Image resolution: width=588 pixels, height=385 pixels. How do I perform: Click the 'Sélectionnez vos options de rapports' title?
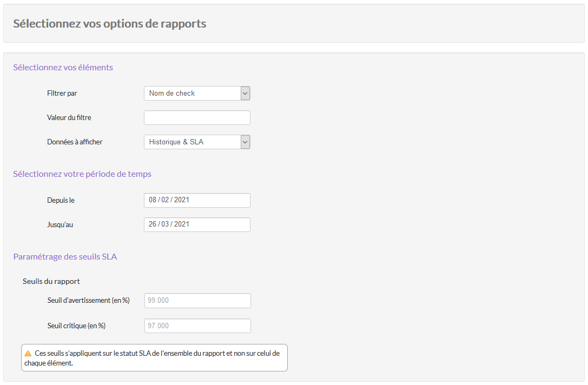(x=110, y=24)
